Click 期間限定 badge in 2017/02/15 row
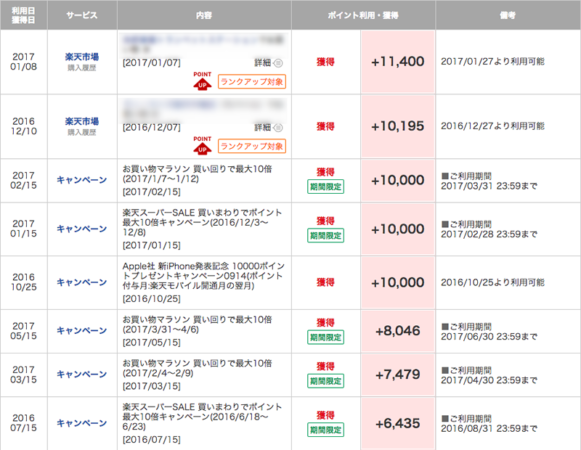The height and width of the screenshot is (450, 581). [326, 186]
